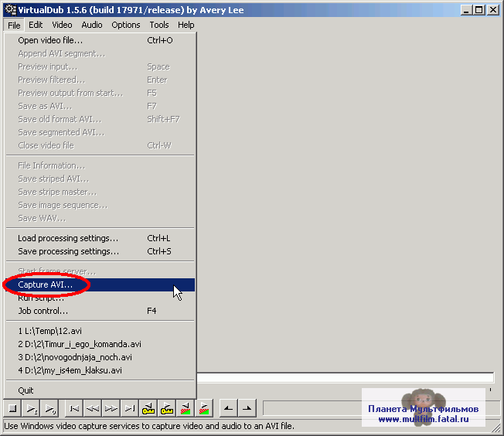The height and width of the screenshot is (436, 504).
Task: Step backward with the double-left arrows icon
Action: (93, 408)
